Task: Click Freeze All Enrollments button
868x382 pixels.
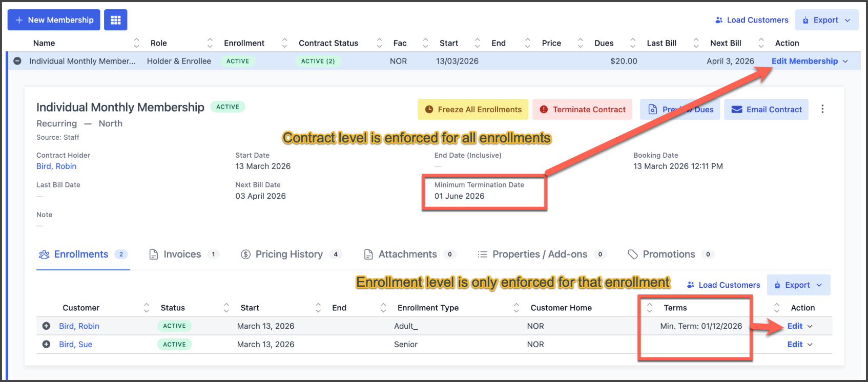Action: 472,110
